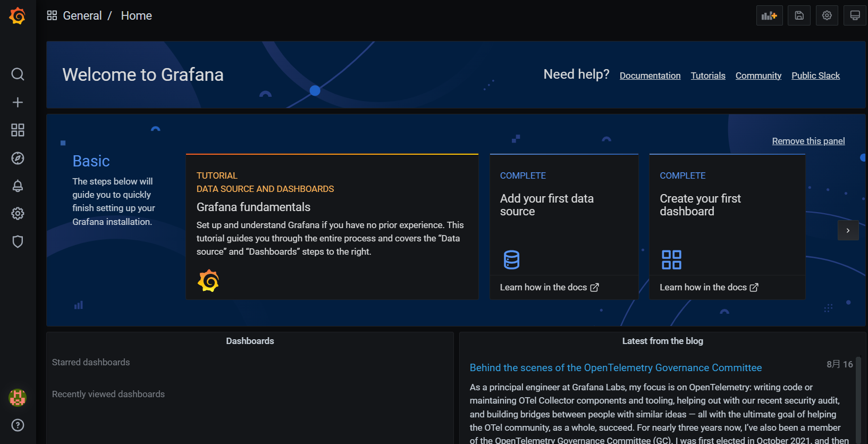Open the Tutorials link
Screen dimensions: 868x444
(708, 76)
